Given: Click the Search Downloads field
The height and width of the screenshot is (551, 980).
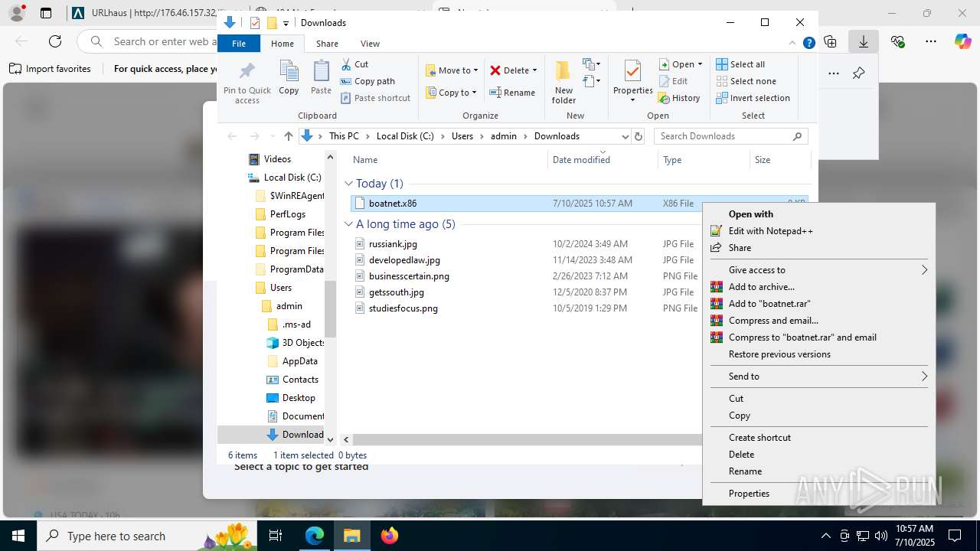Looking at the screenshot, I should click(x=730, y=136).
